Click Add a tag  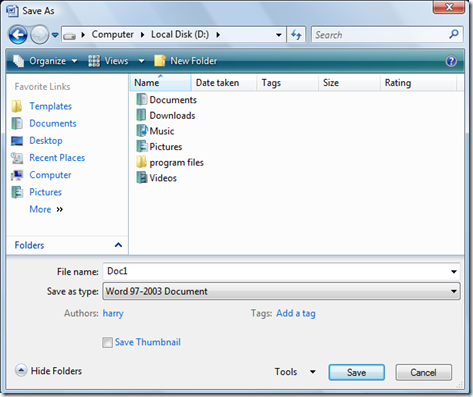pos(296,313)
